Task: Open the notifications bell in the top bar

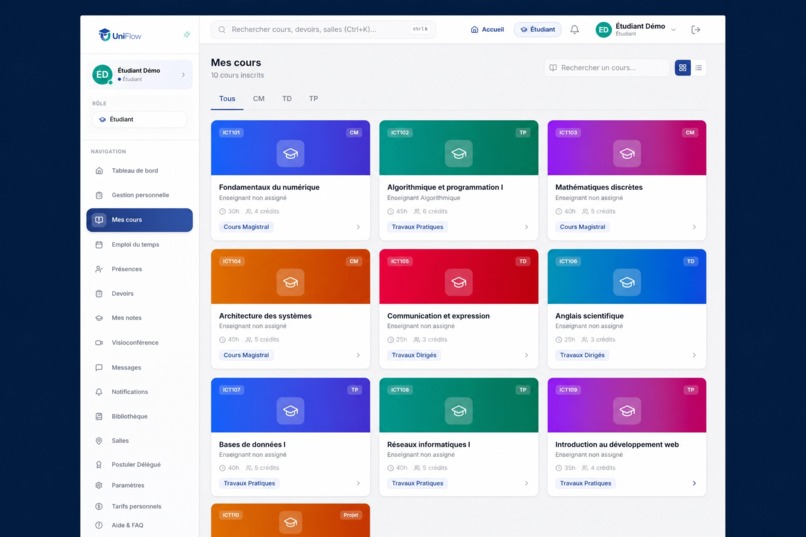Action: point(575,30)
